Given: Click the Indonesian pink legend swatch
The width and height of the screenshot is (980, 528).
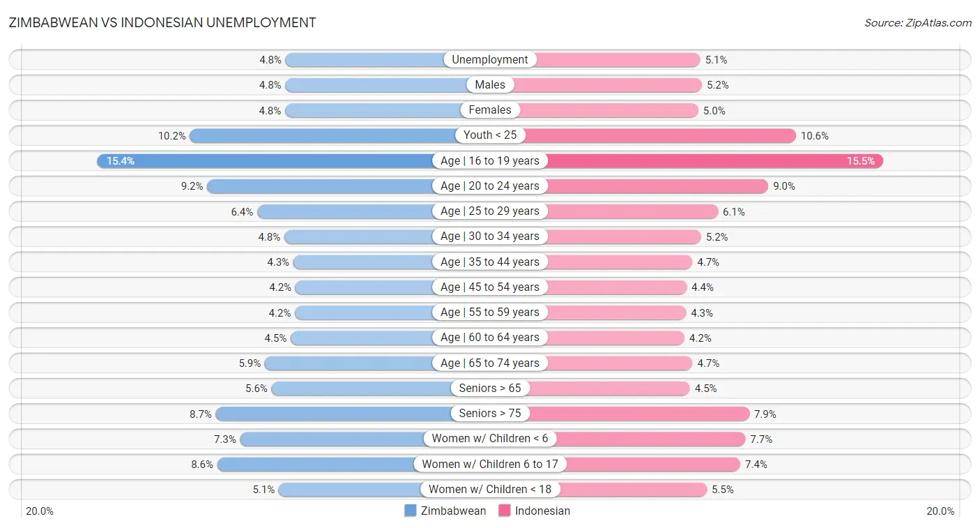Looking at the screenshot, I should (505, 511).
